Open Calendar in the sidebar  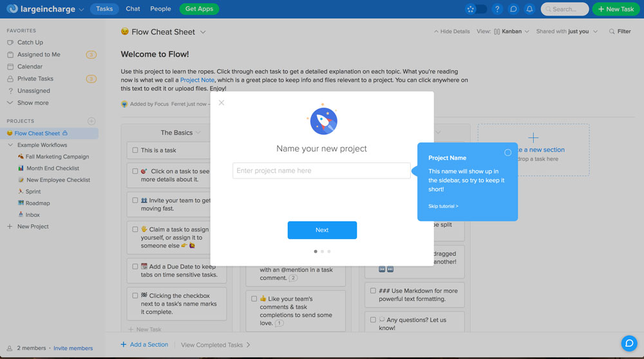[x=30, y=66]
